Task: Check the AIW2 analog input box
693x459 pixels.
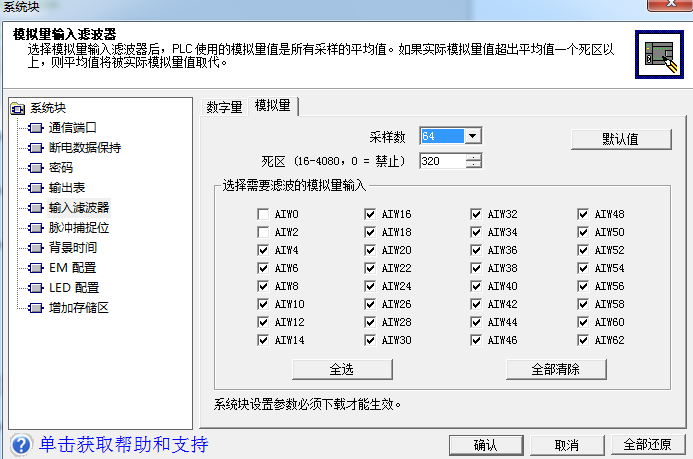Action: (x=262, y=232)
